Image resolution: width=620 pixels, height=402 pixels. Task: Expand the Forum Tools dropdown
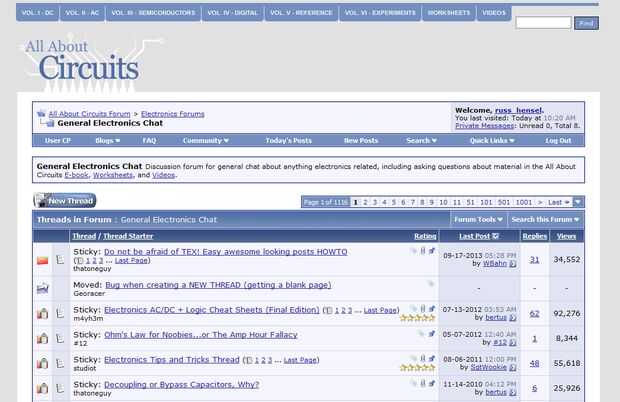coord(478,219)
